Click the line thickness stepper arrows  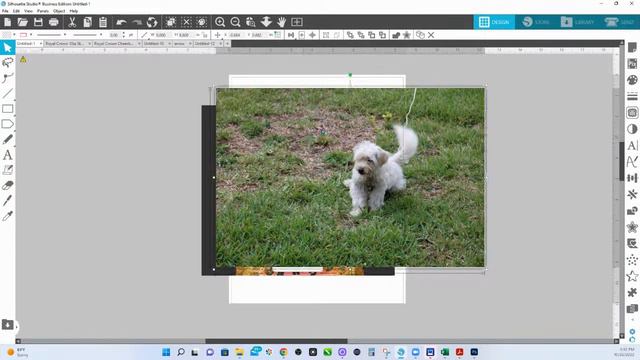pos(123,35)
